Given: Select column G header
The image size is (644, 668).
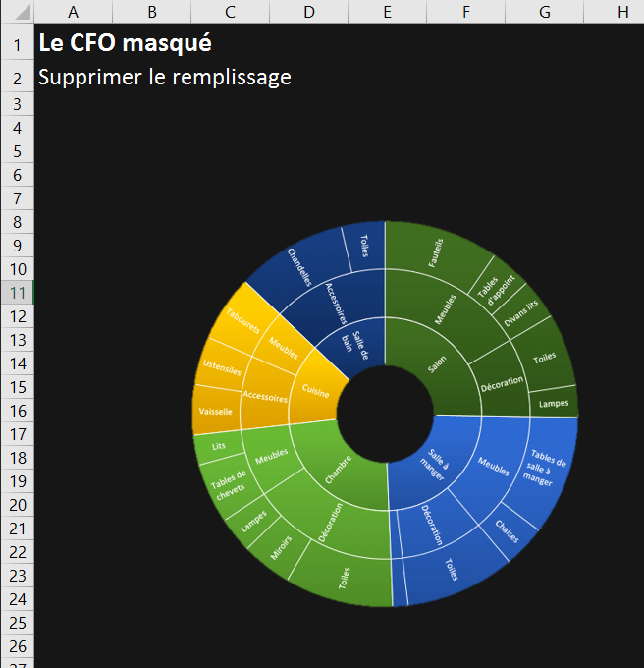Looking at the screenshot, I should coord(545,12).
